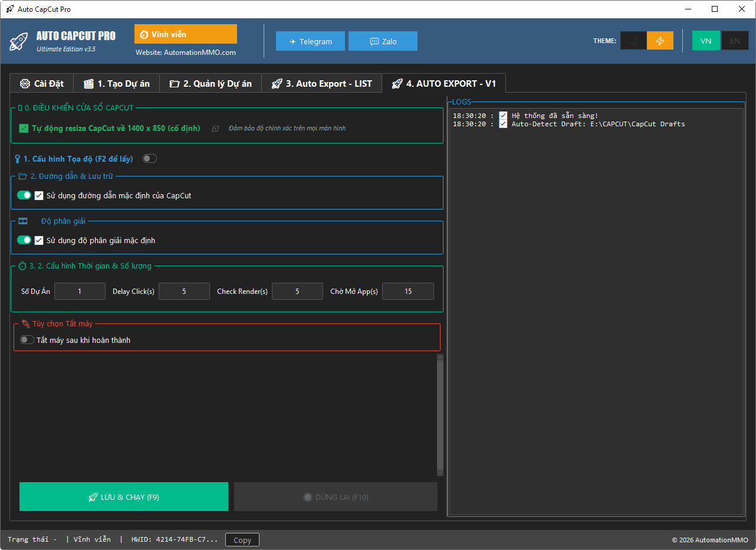Toggle switch for default resolution
The image size is (756, 550).
pos(24,240)
